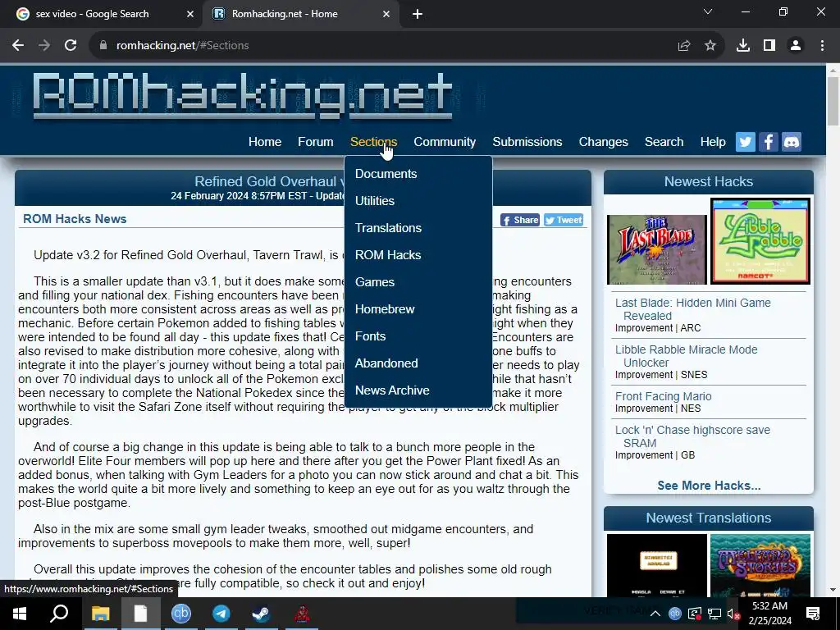Open the Community navigation menu

(x=445, y=142)
